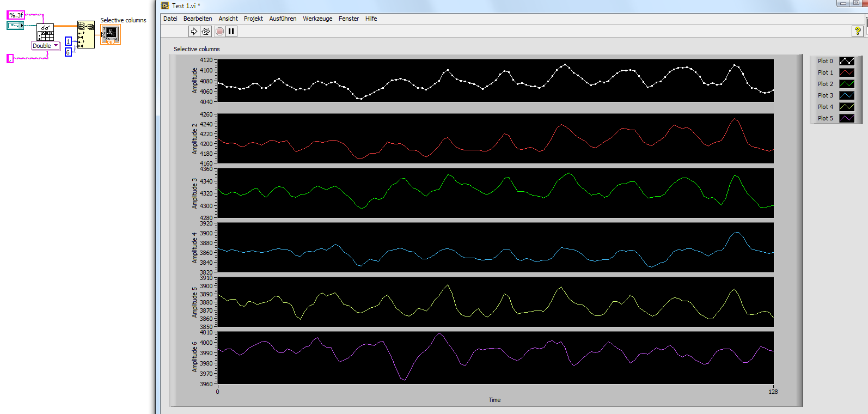
Task: Click the green Amplitude 3 chart area
Action: 496,193
